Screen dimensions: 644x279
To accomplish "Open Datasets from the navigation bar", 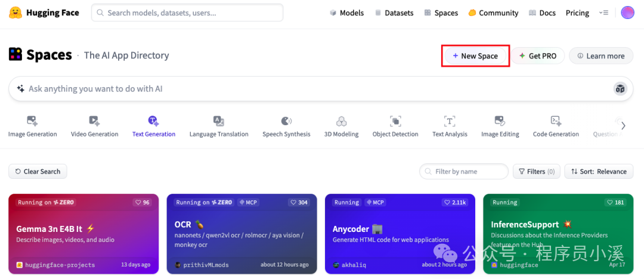I will pos(394,13).
